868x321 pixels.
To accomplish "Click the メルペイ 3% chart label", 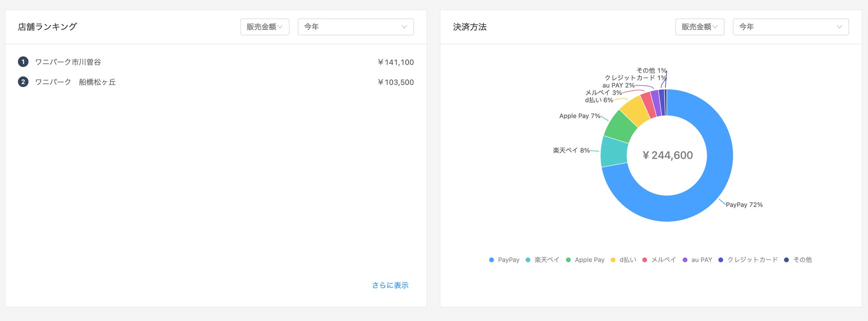I will 604,92.
